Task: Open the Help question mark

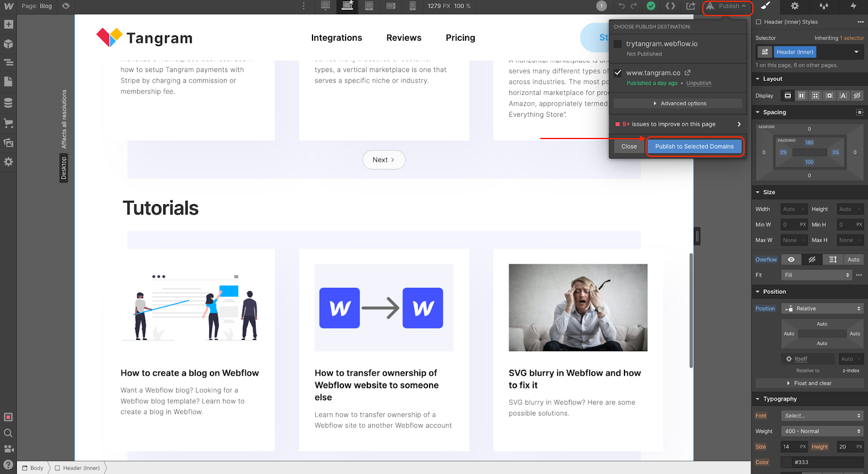Action: pos(8,464)
